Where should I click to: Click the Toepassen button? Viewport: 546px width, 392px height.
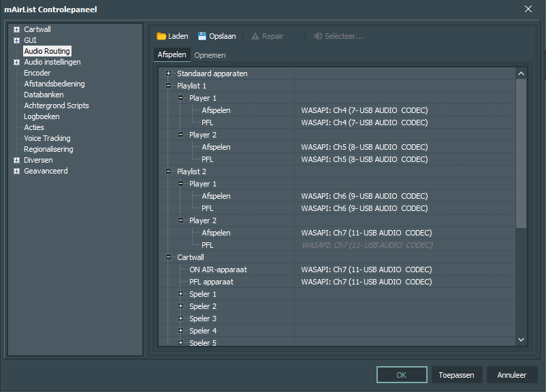pyautogui.click(x=457, y=375)
